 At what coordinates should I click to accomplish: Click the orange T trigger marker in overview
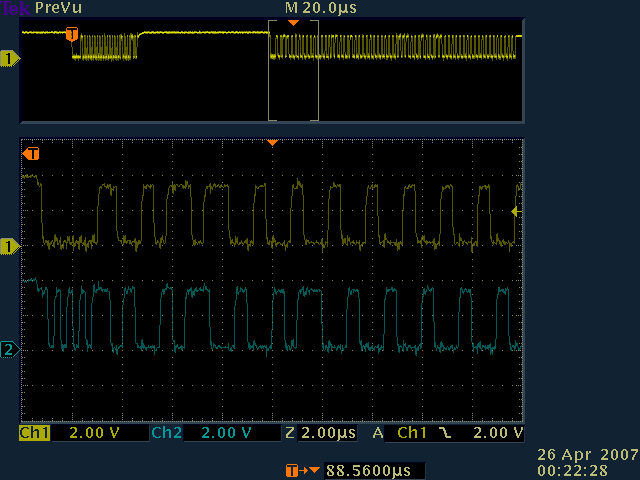(72, 34)
